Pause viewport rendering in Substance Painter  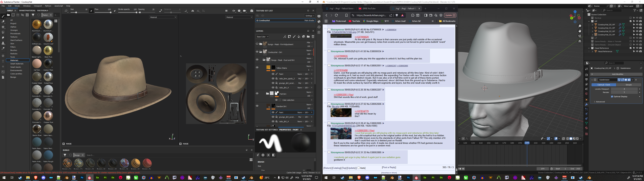pyautogui.click(x=226, y=11)
